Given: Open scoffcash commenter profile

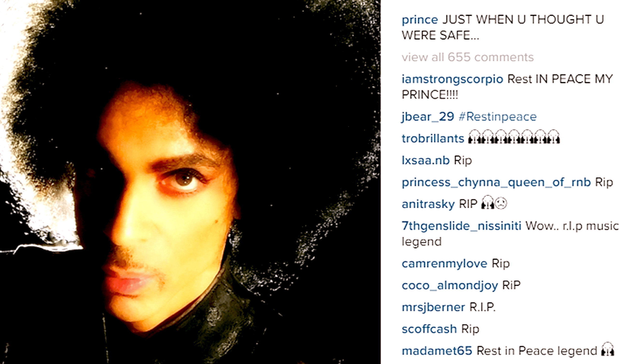Looking at the screenshot, I should tap(429, 329).
